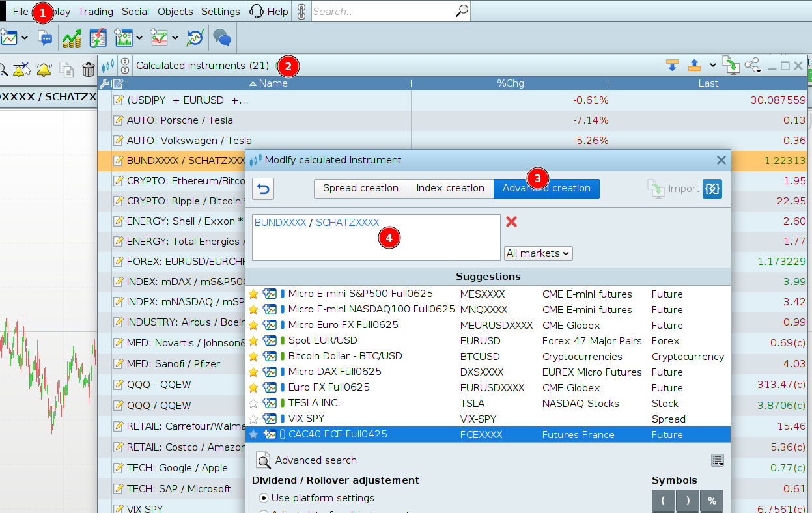This screenshot has width=812, height=513.
Task: Click the blue code braces icon
Action: pyautogui.click(x=712, y=189)
